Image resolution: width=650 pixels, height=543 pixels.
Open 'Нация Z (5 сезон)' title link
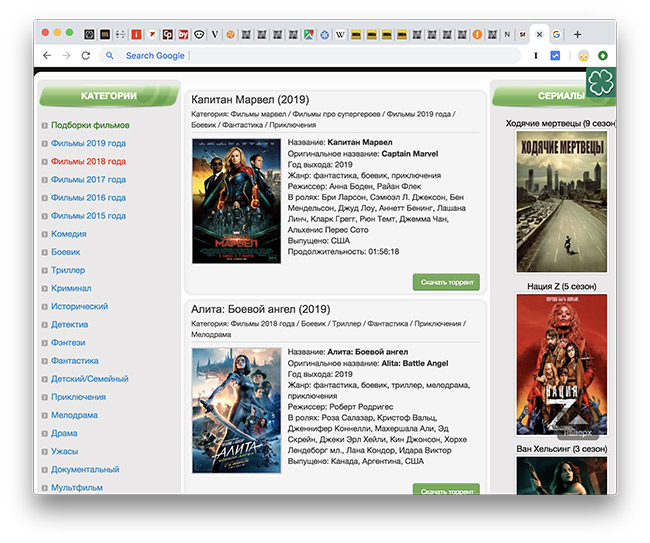[562, 286]
